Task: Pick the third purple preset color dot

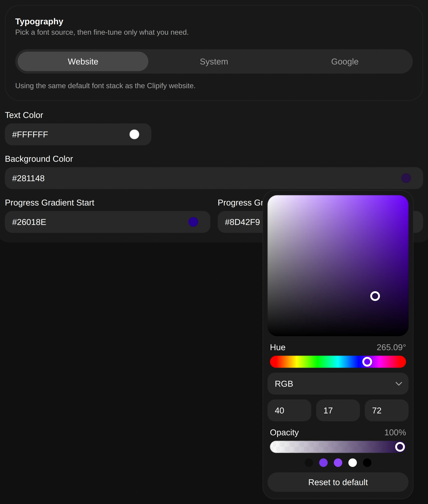Action: pyautogui.click(x=338, y=463)
